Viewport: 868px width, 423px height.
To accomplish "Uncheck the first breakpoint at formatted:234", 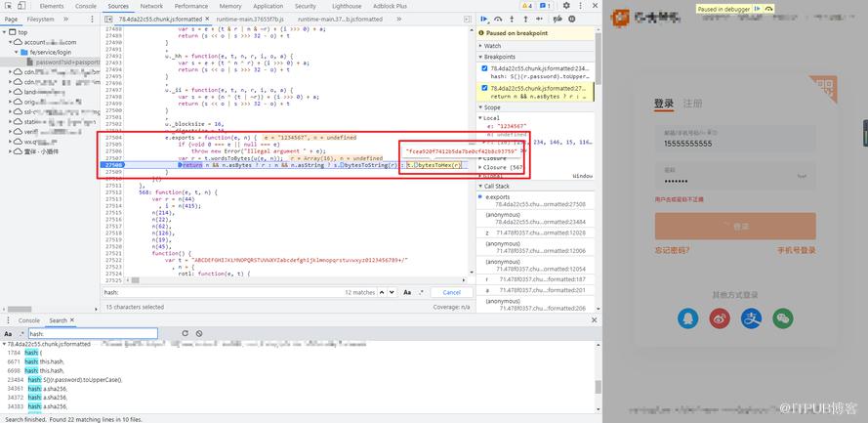I will pyautogui.click(x=485, y=68).
